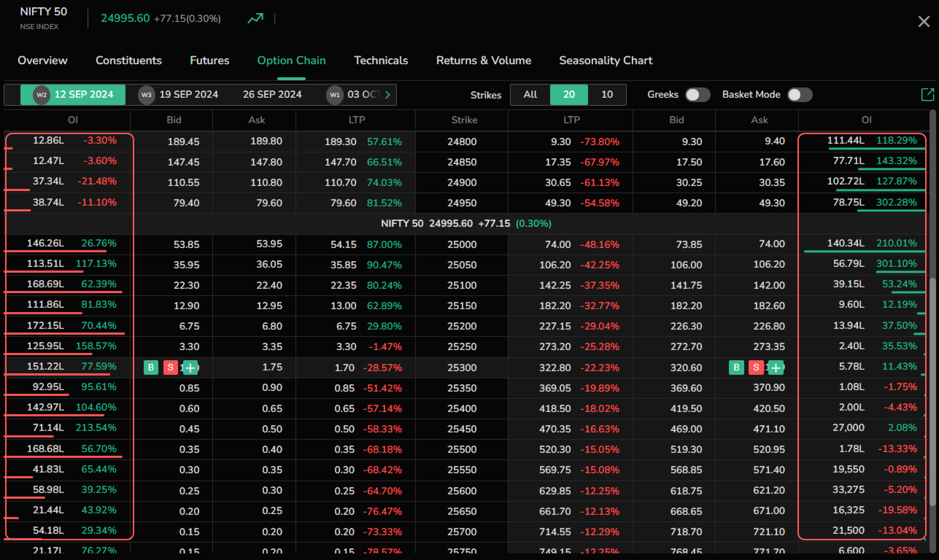Click Buy button on 25300 call row
The height and width of the screenshot is (560, 939).
pos(151,367)
